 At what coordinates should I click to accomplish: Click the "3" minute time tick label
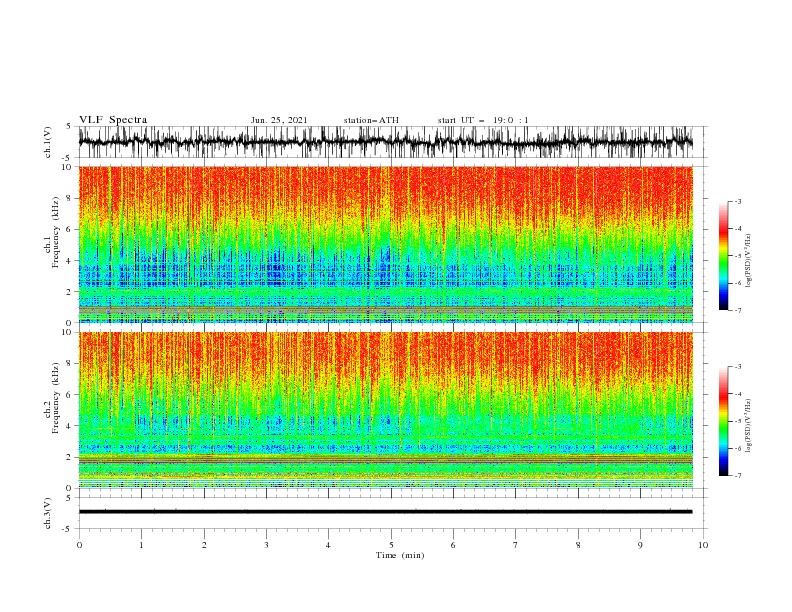[266, 545]
